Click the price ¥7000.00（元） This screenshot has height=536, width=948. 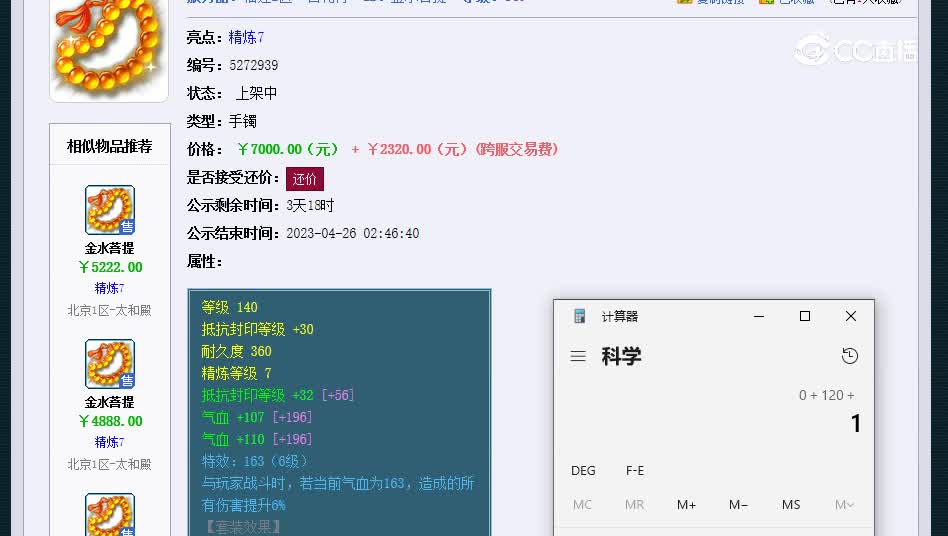coord(288,149)
